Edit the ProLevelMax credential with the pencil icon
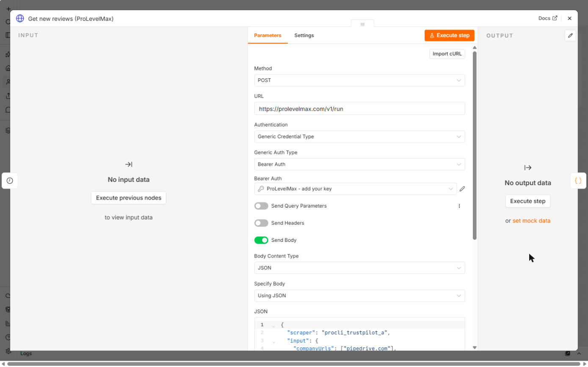 462,189
